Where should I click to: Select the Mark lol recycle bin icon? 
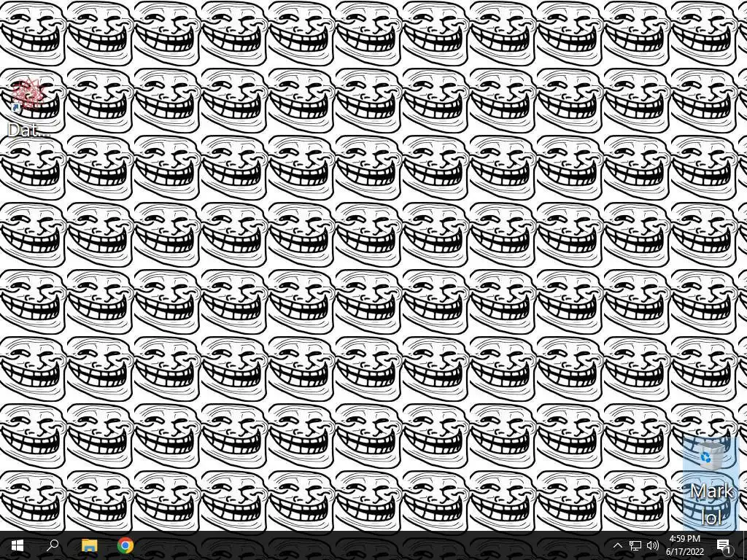[711, 483]
